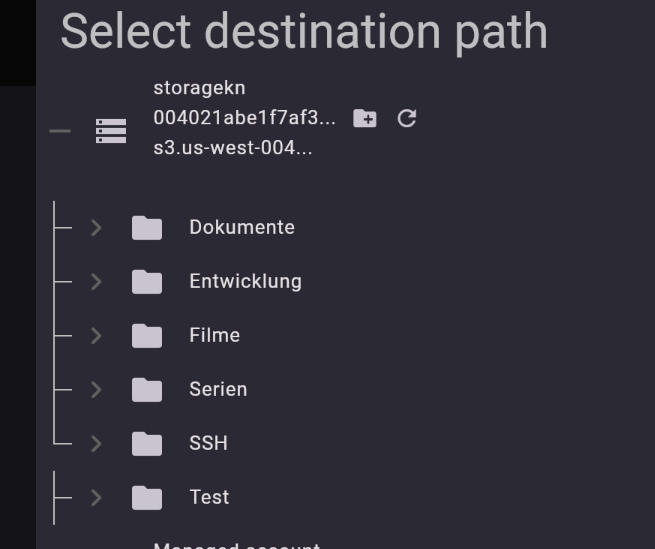Choose the Serien folder label
This screenshot has width=655, height=549.
tap(218, 389)
